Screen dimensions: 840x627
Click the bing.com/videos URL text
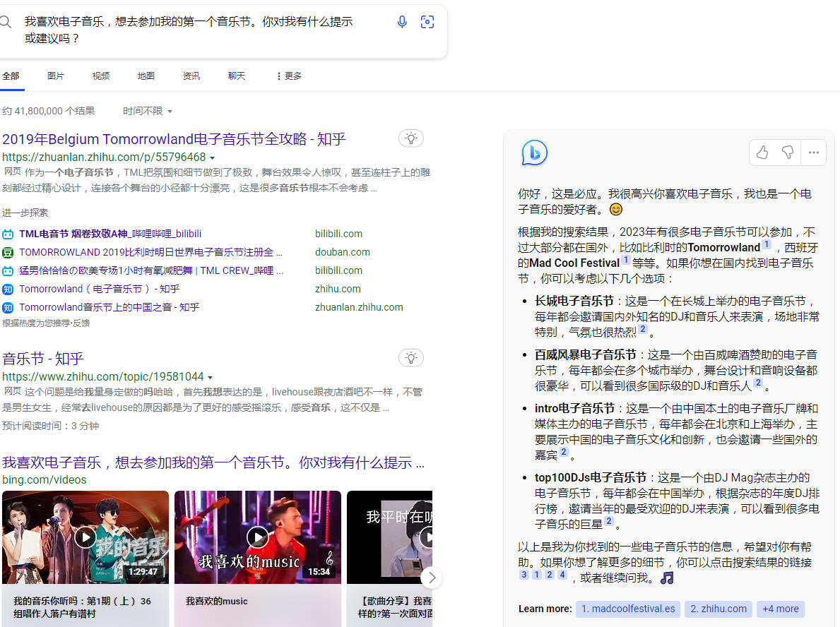point(44,479)
